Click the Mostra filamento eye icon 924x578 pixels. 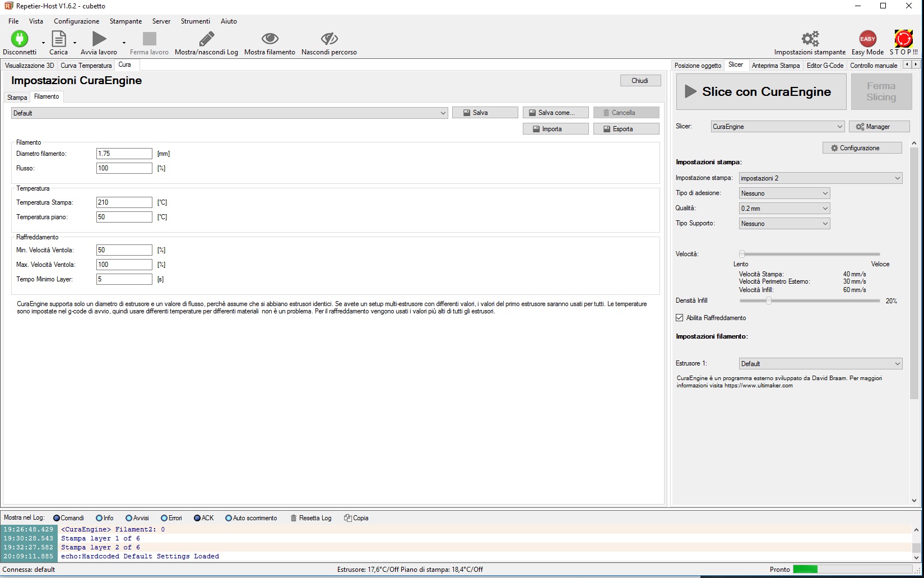pyautogui.click(x=270, y=39)
